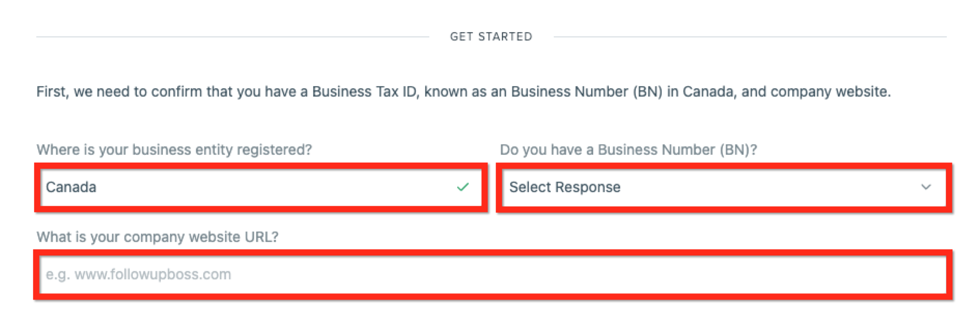The image size is (980, 324).
Task: Click the divider line right of GET STARTED
Action: [x=749, y=37]
